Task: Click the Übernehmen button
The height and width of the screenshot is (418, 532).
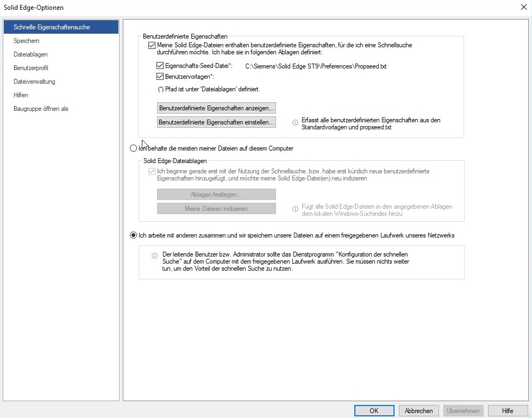Action: [x=463, y=410]
